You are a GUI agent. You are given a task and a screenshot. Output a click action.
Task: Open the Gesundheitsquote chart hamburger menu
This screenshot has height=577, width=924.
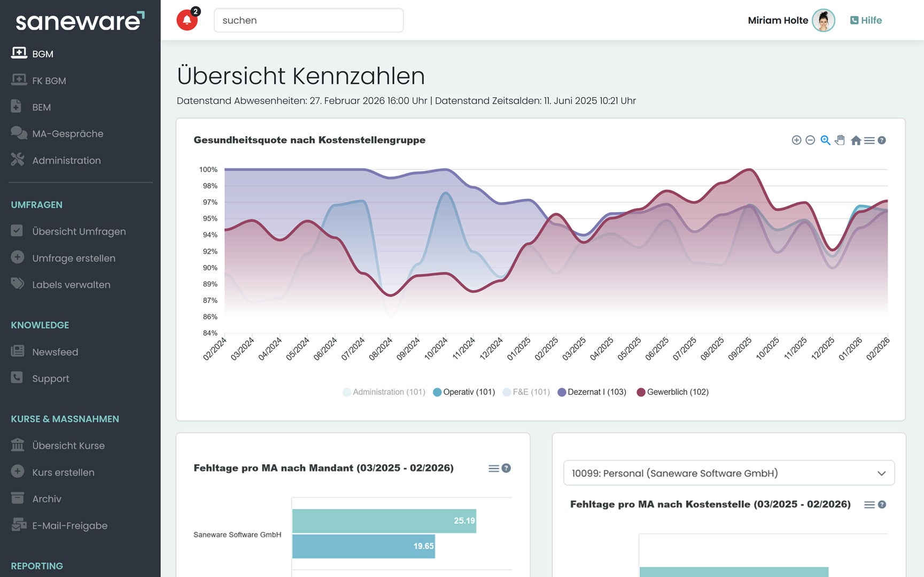[869, 141]
